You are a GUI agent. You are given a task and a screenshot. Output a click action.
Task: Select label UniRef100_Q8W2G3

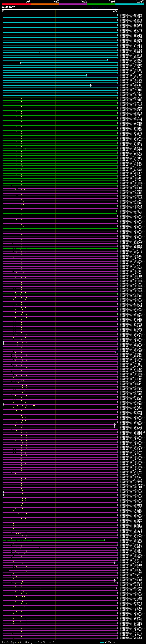[131, 85]
